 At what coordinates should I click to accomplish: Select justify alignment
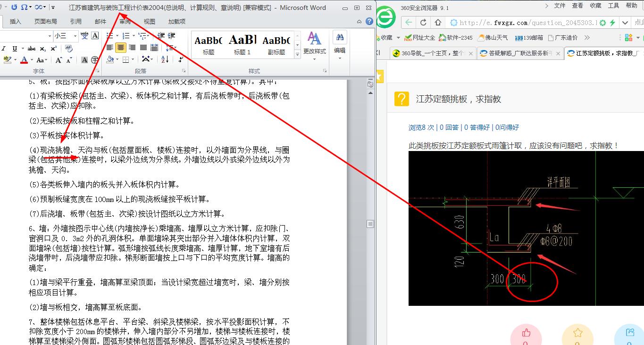[x=143, y=47]
